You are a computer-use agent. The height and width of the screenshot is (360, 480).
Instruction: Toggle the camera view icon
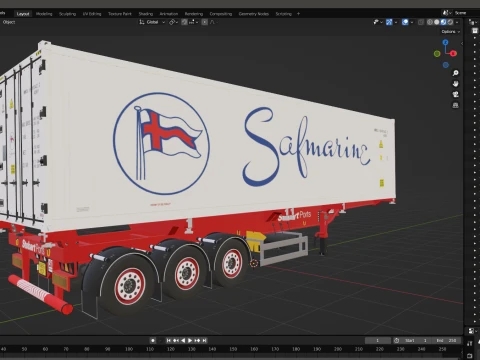455,94
